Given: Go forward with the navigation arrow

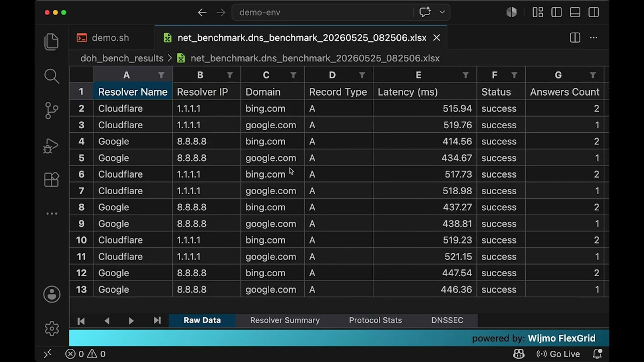Looking at the screenshot, I should pos(221,12).
